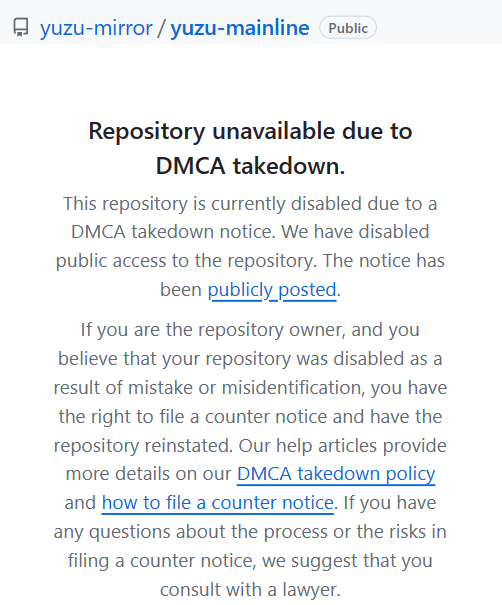Viewport: 502px width, 605px height.
Task: Click the 'DMCA takedown.' heading line
Action: click(250, 166)
